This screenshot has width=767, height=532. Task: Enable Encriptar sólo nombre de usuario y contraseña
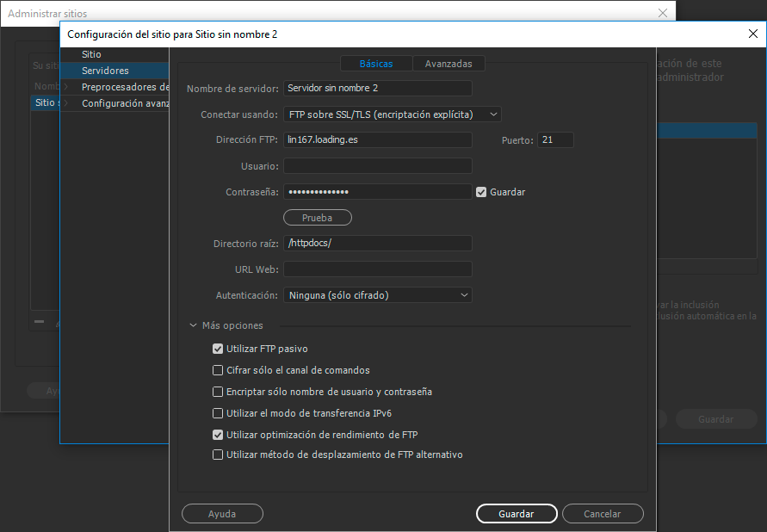218,392
